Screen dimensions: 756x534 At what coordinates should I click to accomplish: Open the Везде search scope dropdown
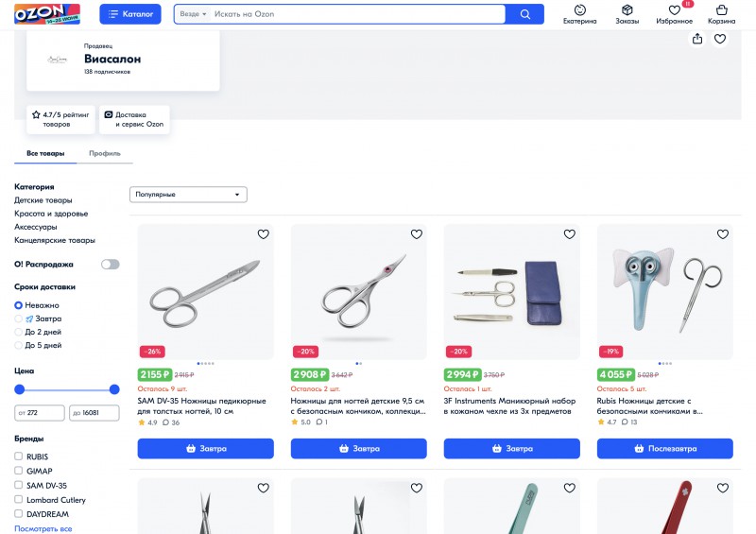click(x=193, y=14)
